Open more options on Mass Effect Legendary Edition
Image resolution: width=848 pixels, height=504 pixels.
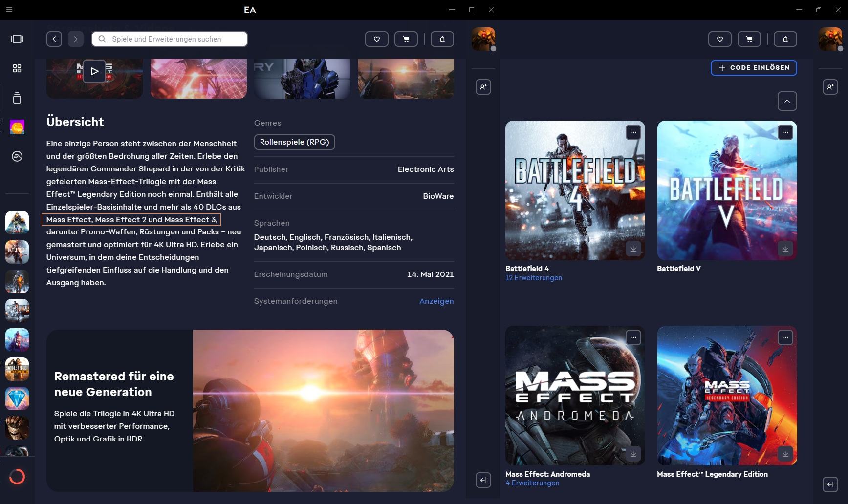785,337
